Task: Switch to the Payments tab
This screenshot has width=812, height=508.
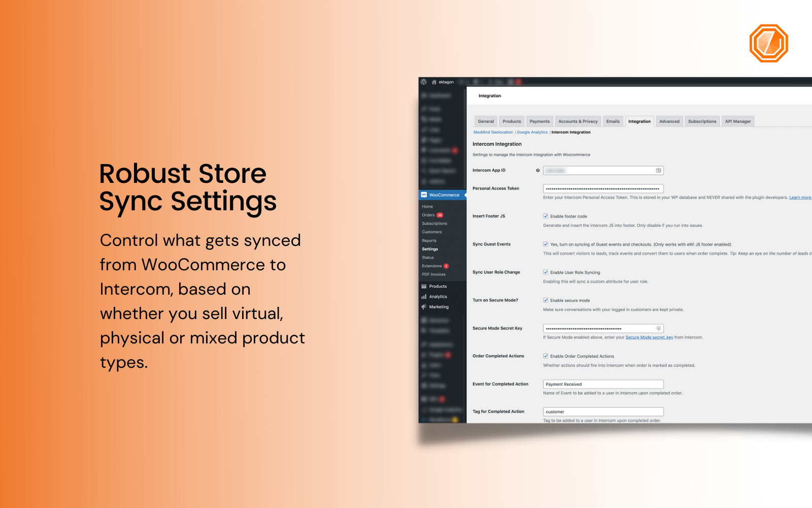Action: pos(539,121)
